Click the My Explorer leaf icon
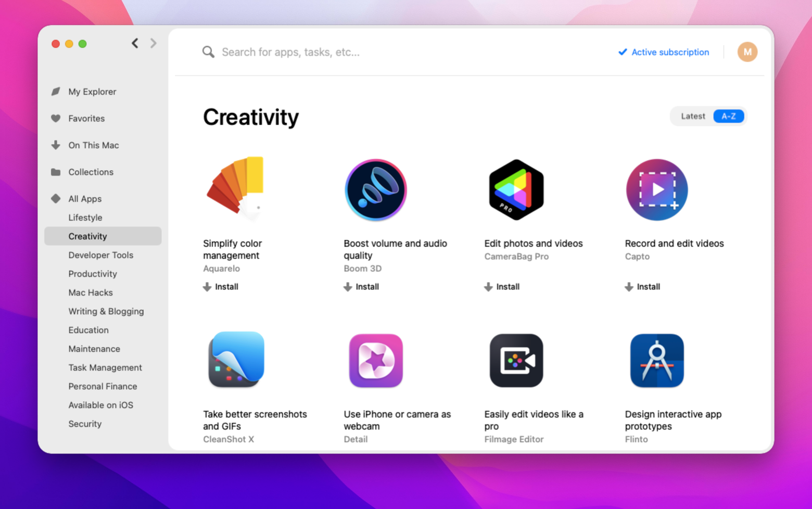812x509 pixels. [56, 92]
